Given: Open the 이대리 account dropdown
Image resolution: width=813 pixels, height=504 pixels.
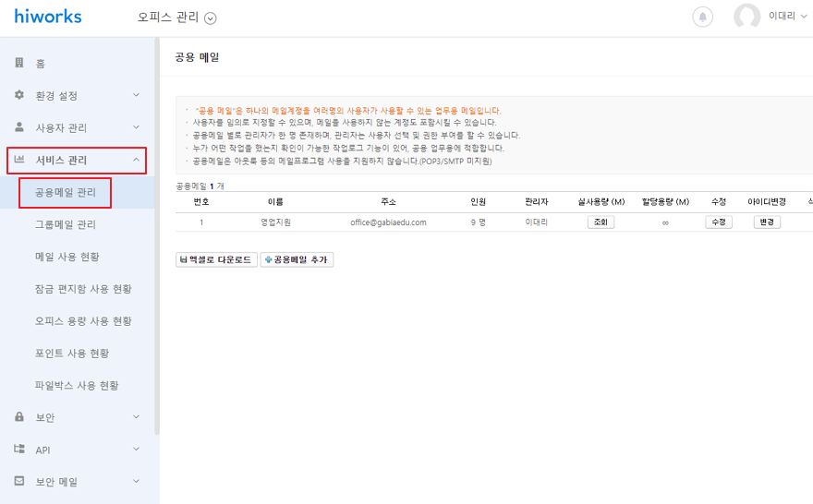Looking at the screenshot, I should [x=782, y=17].
